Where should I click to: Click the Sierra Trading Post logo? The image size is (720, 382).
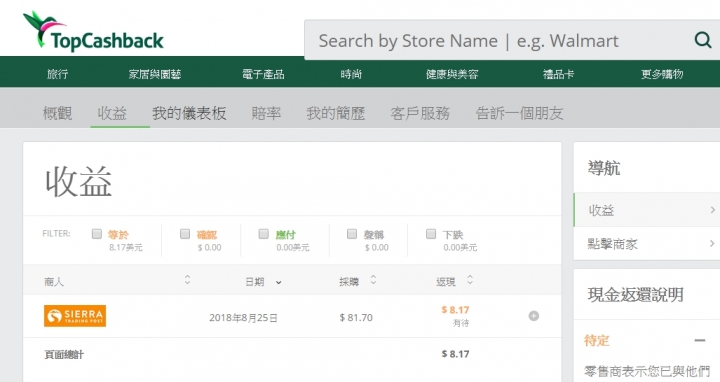coord(75,316)
